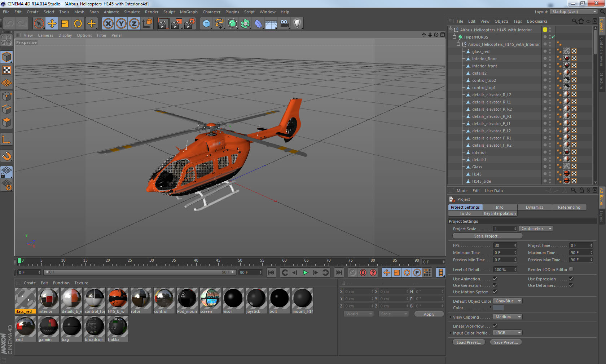
Task: Click the Save Preset... button
Action: (506, 342)
